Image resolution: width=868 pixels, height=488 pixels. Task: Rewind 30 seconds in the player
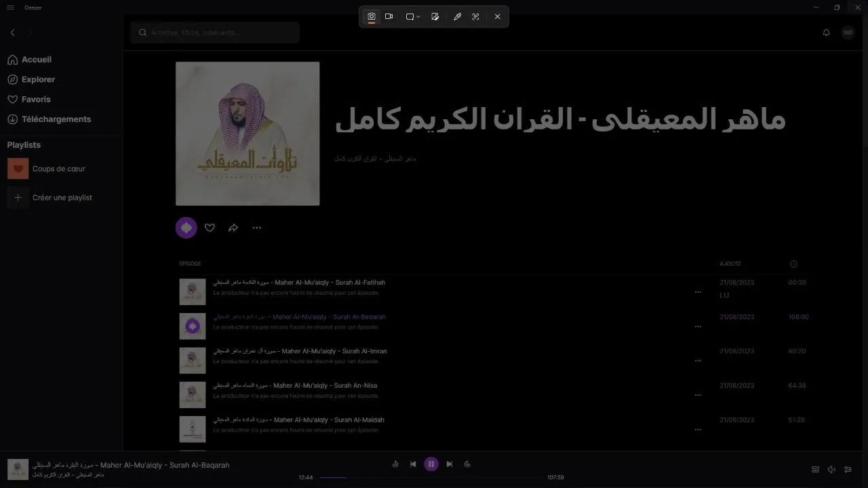click(395, 464)
